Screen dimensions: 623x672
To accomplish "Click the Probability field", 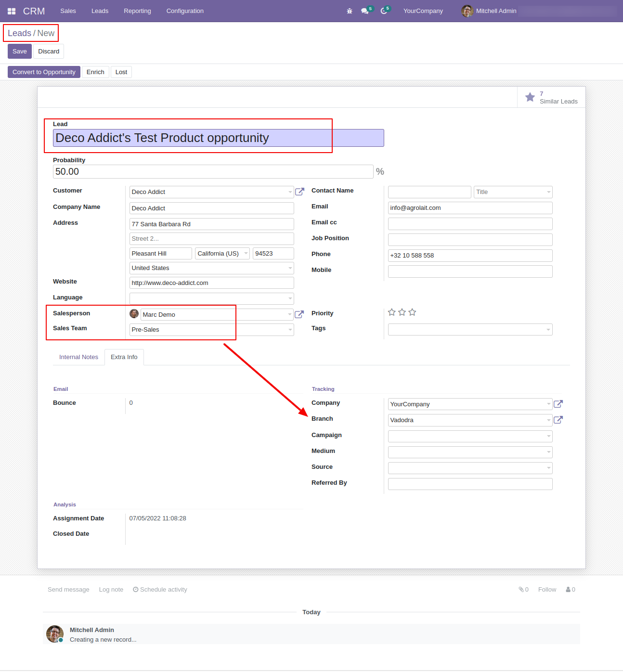I will pos(213,172).
